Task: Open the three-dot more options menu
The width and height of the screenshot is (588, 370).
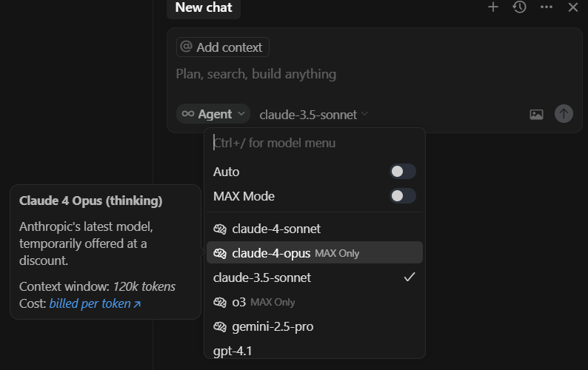Action: point(547,7)
